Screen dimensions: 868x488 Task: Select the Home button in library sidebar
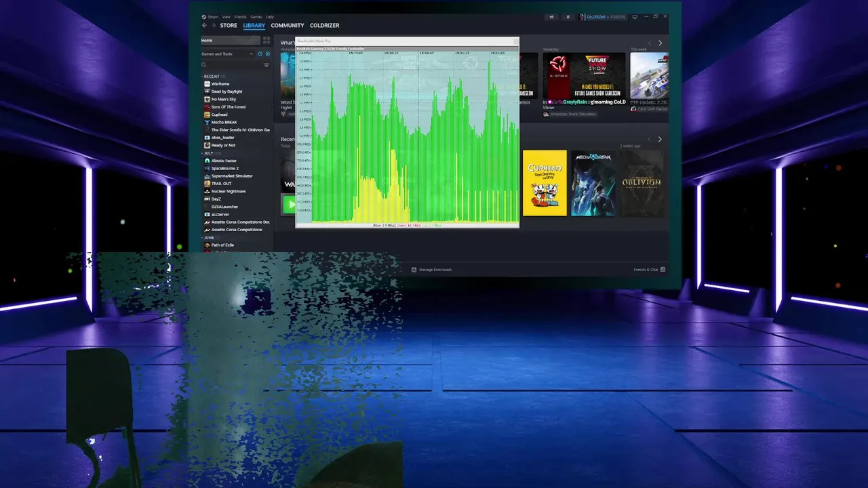pyautogui.click(x=231, y=41)
